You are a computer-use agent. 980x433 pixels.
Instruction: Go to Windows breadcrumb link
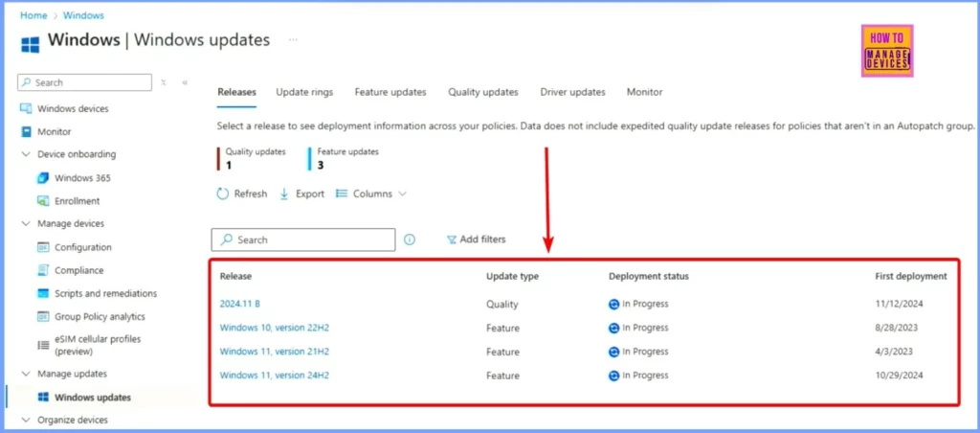[x=84, y=15]
